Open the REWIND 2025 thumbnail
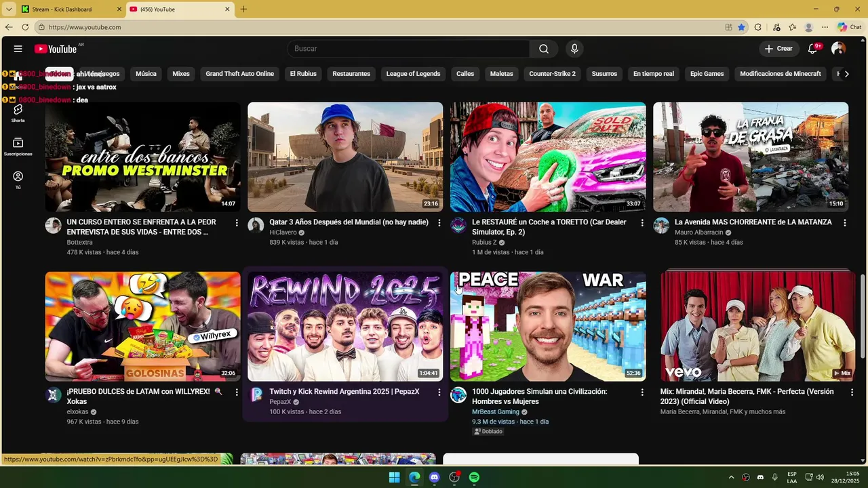This screenshot has width=868, height=488. pyautogui.click(x=345, y=326)
